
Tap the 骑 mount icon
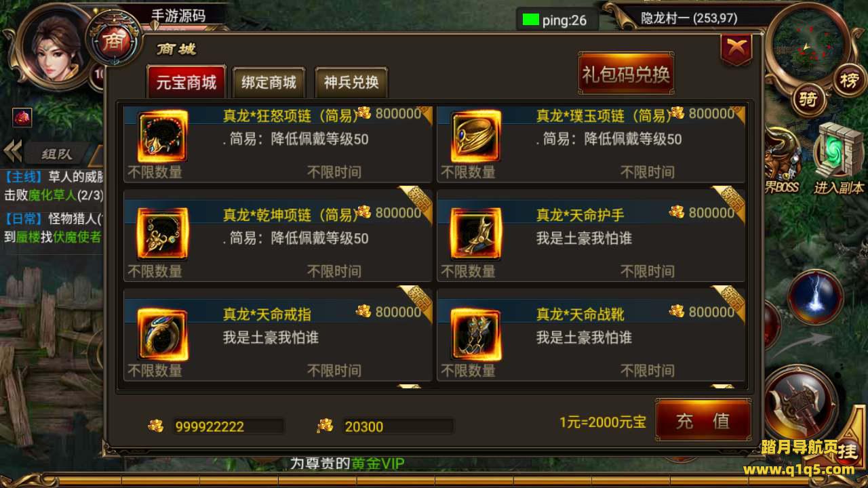tap(808, 100)
